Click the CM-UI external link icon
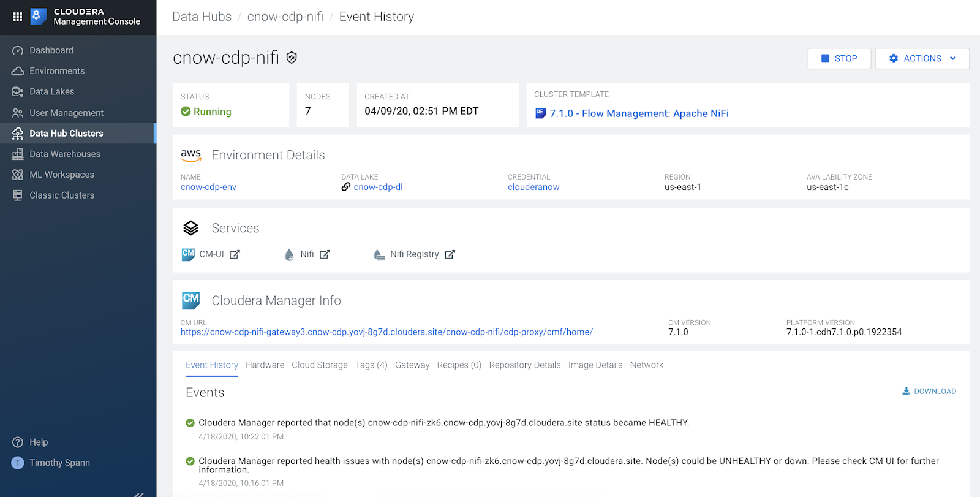The height and width of the screenshot is (497, 980). click(x=235, y=254)
